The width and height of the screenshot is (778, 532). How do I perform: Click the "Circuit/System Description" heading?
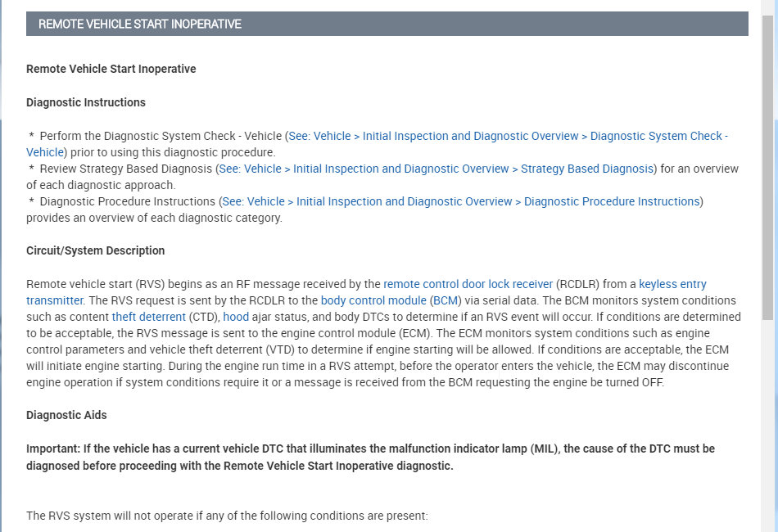[96, 250]
